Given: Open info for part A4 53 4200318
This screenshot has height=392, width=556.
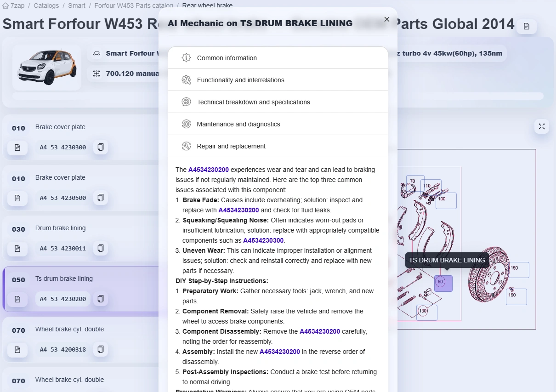Looking at the screenshot, I should tap(17, 350).
